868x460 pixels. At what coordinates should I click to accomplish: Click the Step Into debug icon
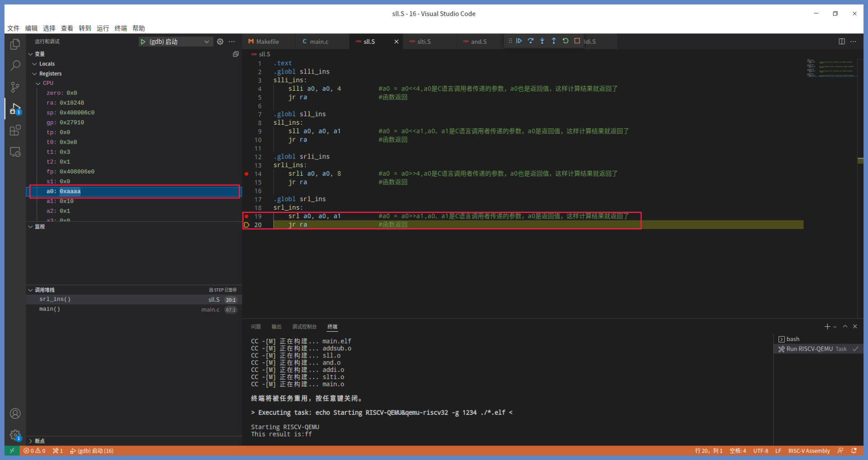click(542, 41)
